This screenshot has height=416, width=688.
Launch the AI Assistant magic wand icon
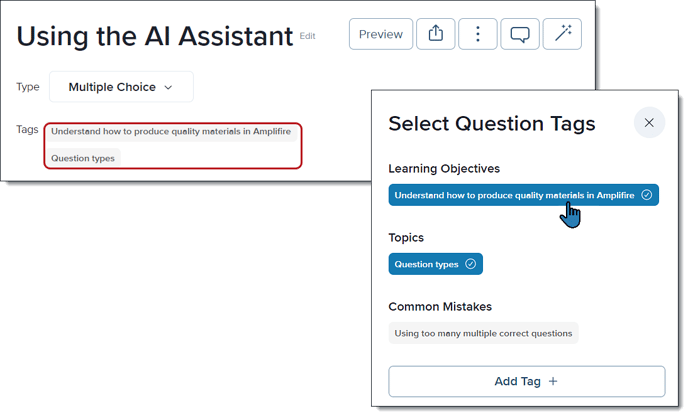[562, 34]
